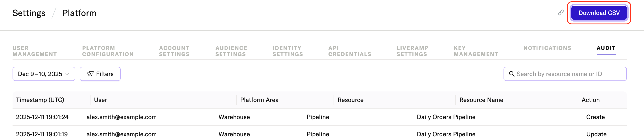Click the Settings breadcrumb link
644x140 pixels.
[x=29, y=13]
